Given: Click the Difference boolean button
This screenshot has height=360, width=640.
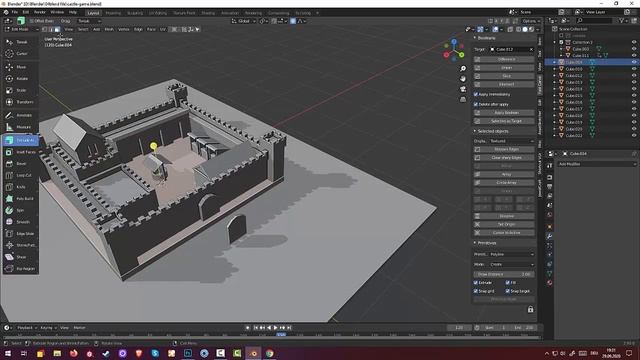Looking at the screenshot, I should [x=504, y=59].
